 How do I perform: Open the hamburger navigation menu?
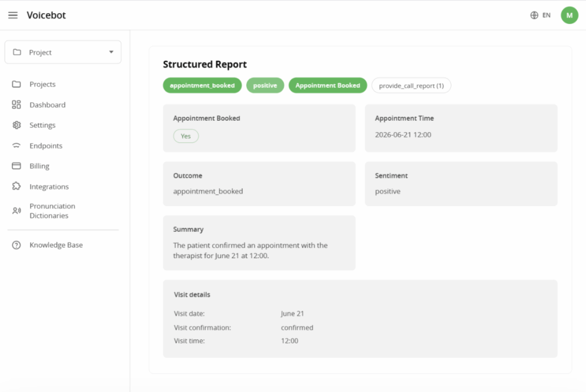click(13, 15)
